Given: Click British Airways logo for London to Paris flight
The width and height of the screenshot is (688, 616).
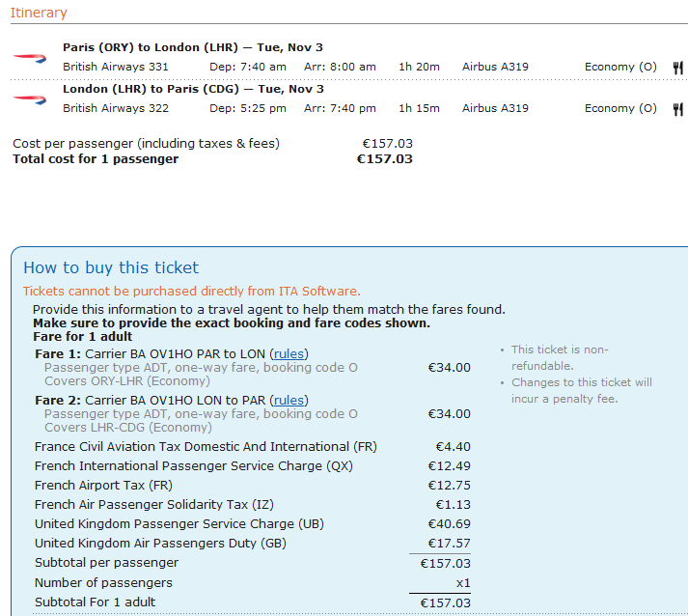Looking at the screenshot, I should click(x=29, y=98).
